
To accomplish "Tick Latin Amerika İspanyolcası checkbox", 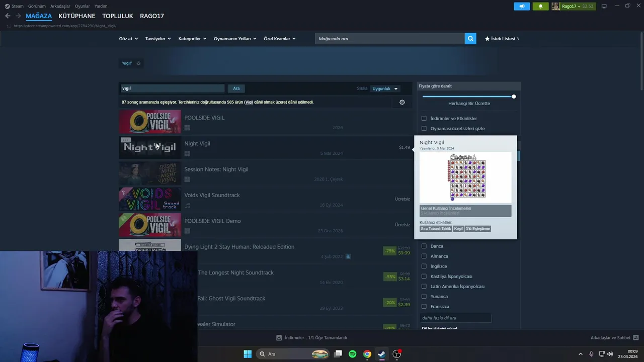I will [424, 287].
